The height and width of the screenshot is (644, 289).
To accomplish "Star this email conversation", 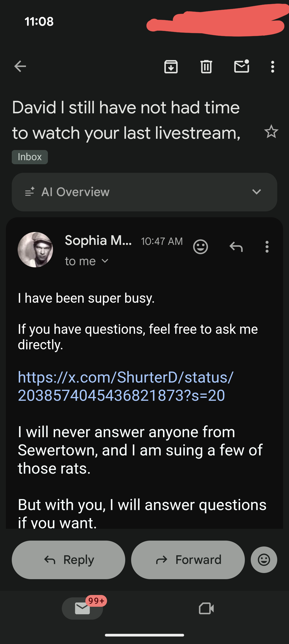I will click(271, 132).
